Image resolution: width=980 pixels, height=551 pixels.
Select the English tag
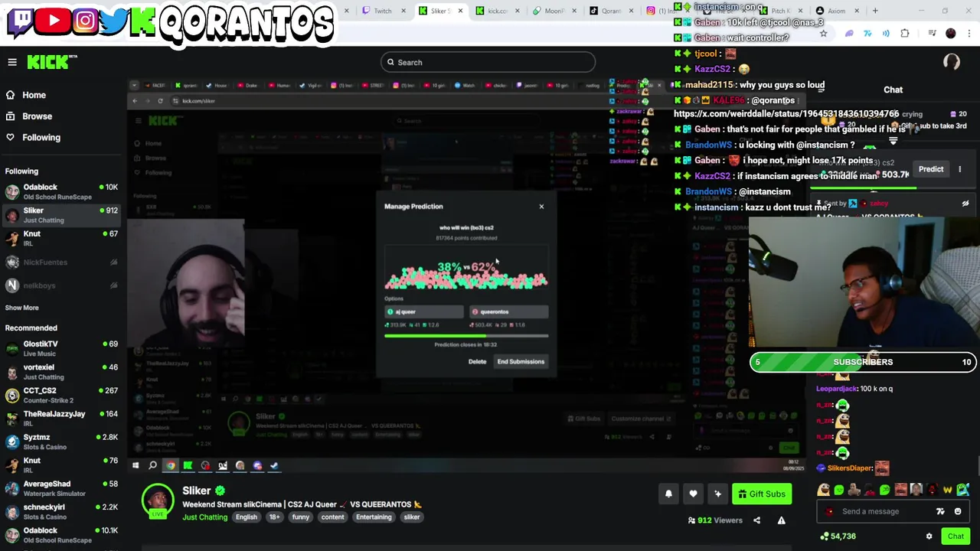[247, 517]
